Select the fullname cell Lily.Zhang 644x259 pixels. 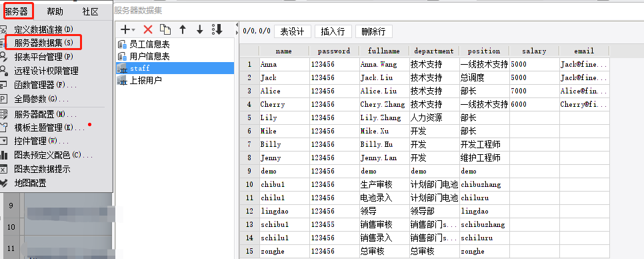point(384,118)
